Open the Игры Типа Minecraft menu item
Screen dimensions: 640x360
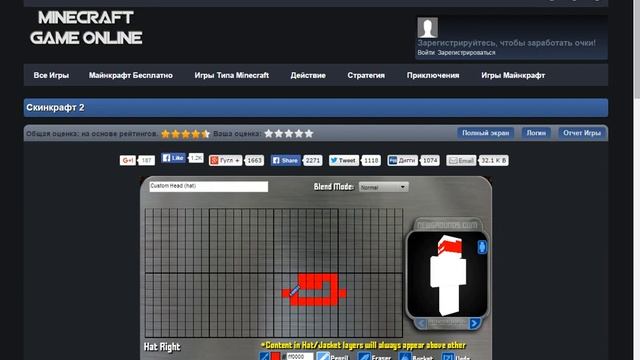231,76
